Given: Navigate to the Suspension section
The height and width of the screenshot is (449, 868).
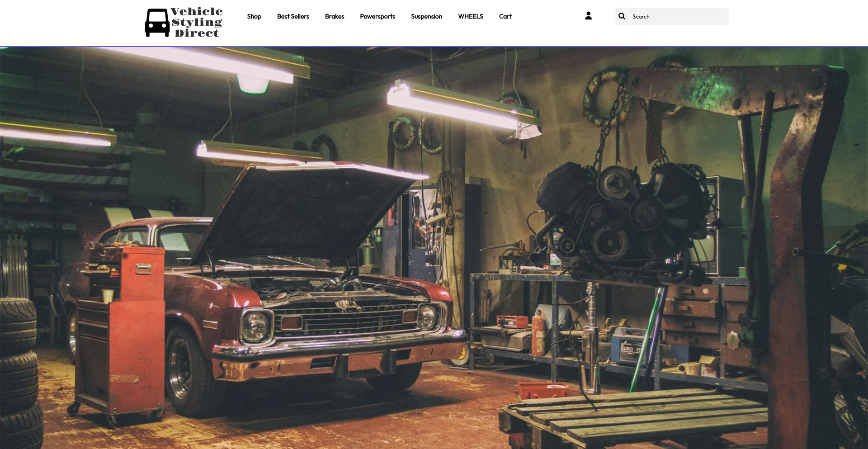Looking at the screenshot, I should point(426,16).
